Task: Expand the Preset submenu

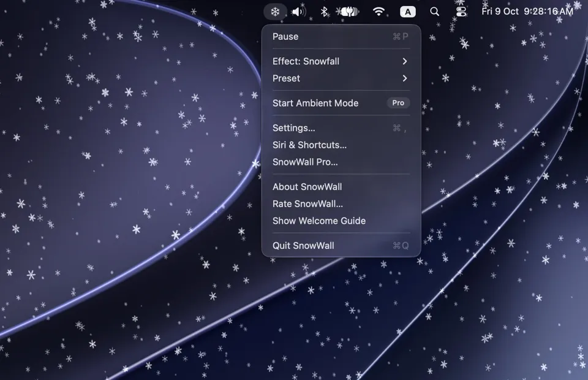Action: pos(341,78)
